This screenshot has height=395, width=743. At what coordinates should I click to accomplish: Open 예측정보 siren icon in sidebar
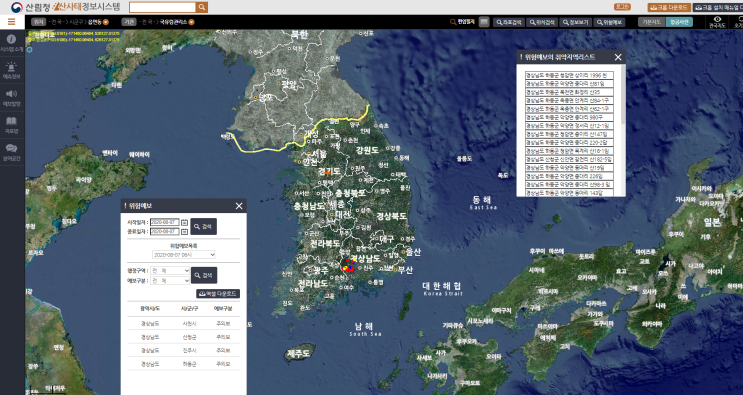point(12,66)
